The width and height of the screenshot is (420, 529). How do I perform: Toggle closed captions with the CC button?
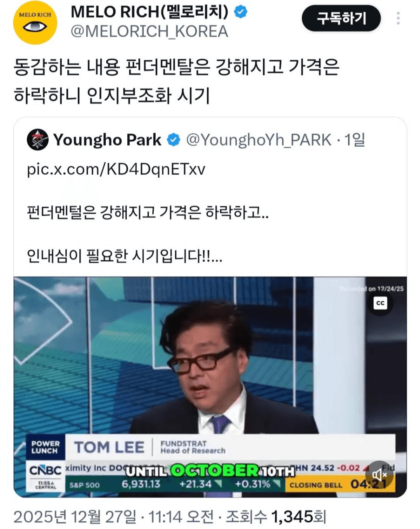tap(380, 303)
